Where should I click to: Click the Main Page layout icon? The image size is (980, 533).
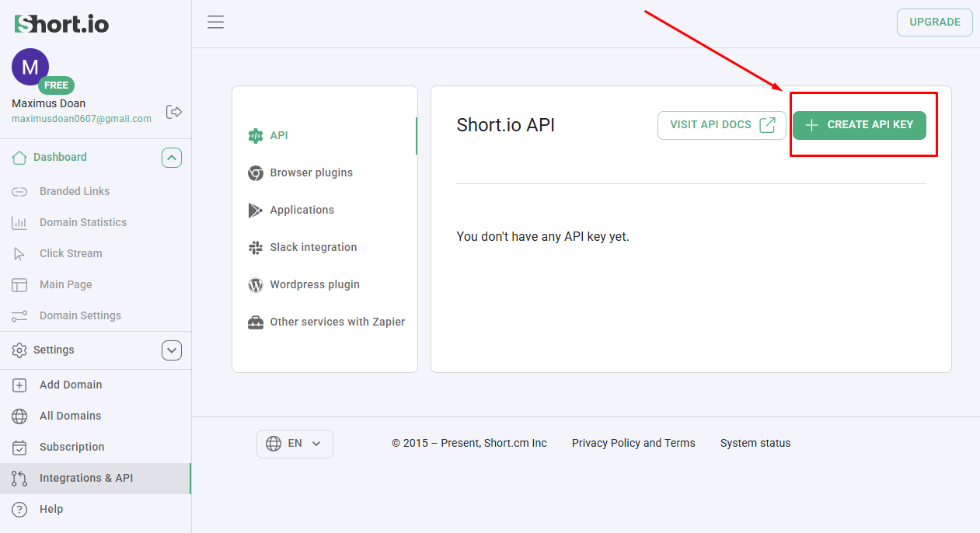pyautogui.click(x=19, y=284)
